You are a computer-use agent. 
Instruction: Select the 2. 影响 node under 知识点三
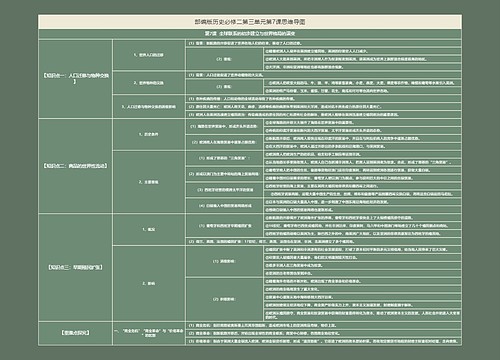coord(149,283)
